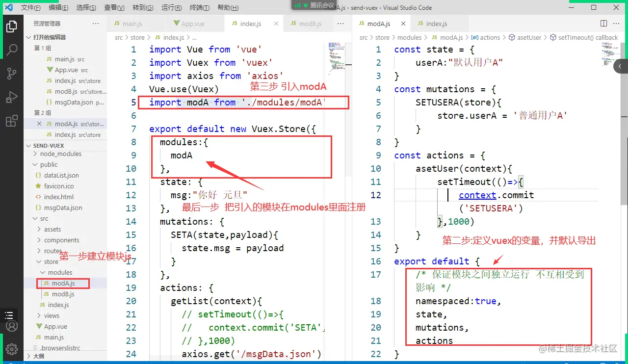
Task: Expand the node_modules folder
Action: click(60, 154)
